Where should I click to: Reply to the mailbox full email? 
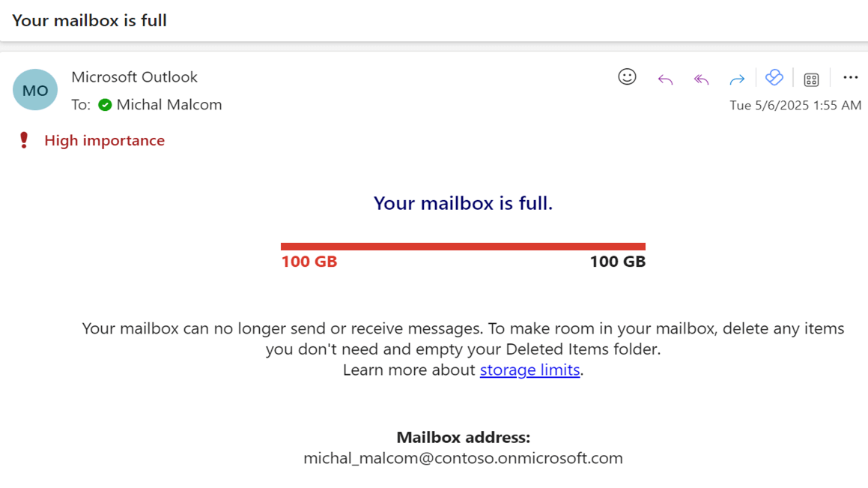pos(665,79)
